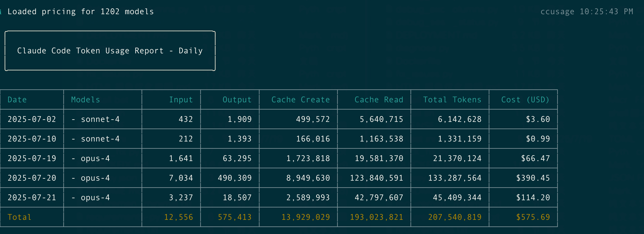
Task: Click the input value 7,034
Action: tap(181, 178)
